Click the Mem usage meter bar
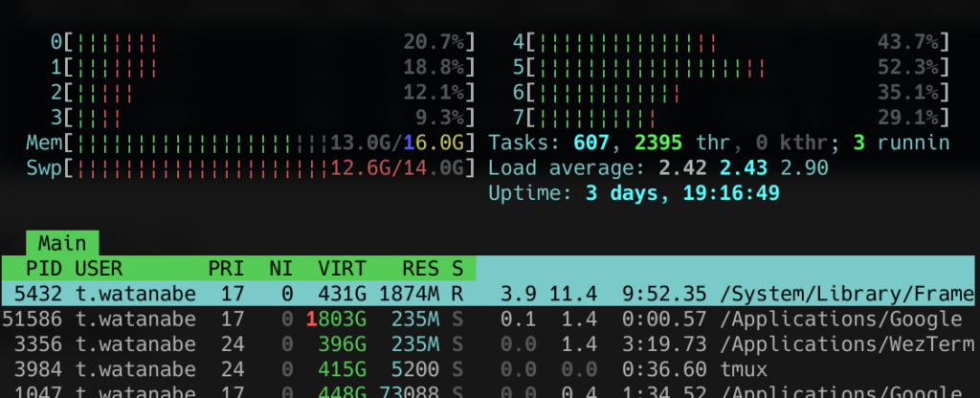 click(251, 144)
